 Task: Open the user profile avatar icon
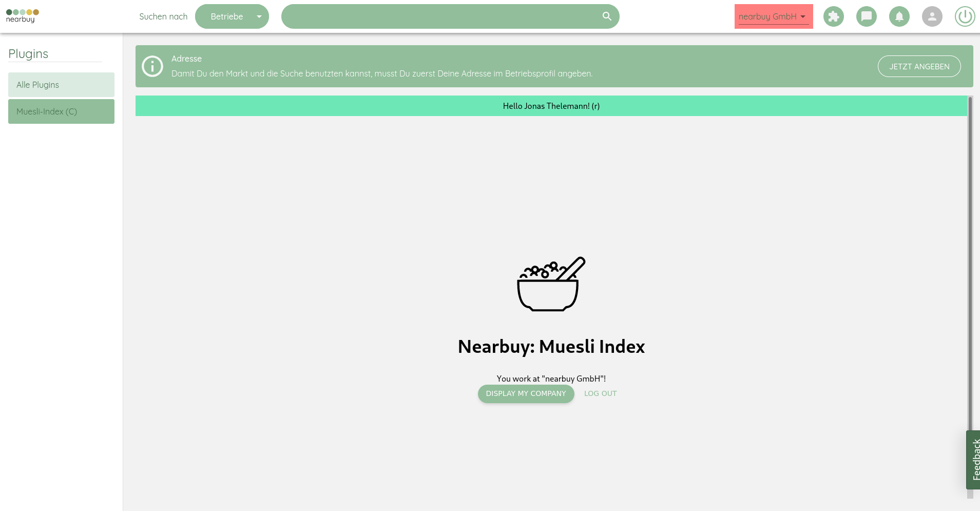(932, 16)
